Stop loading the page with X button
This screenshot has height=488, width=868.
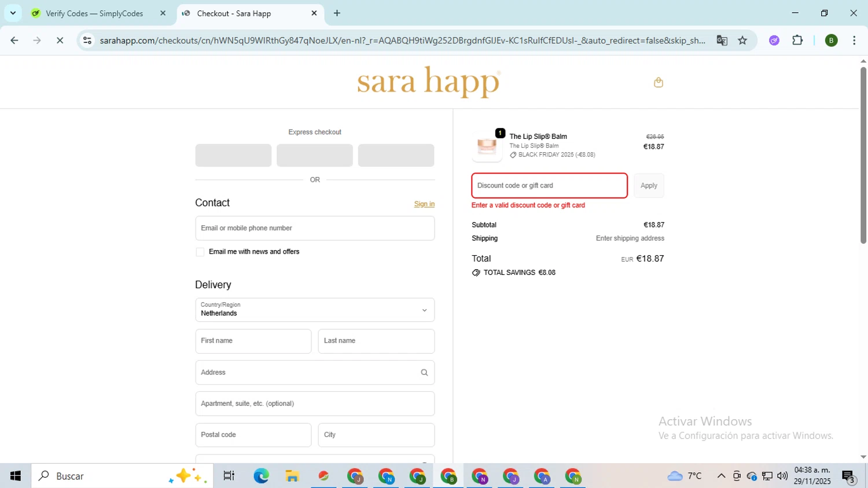click(60, 41)
